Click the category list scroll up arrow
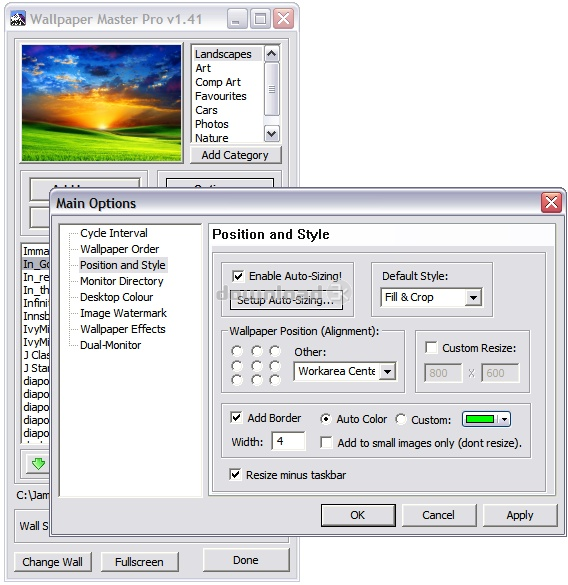This screenshot has width=568, height=585. [x=271, y=54]
